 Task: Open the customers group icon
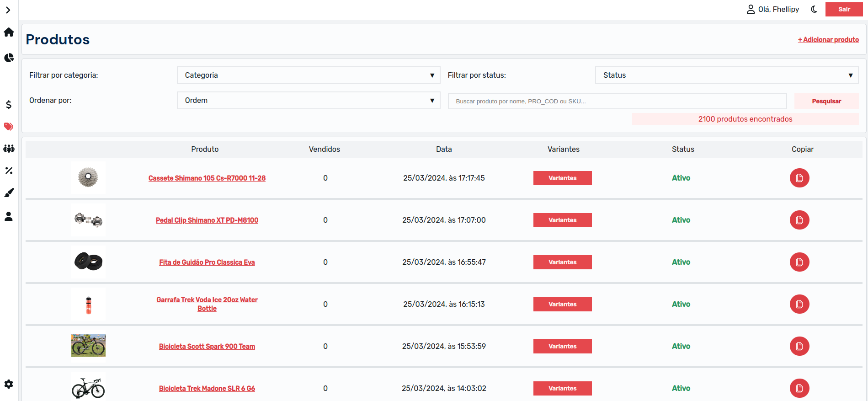coord(9,149)
